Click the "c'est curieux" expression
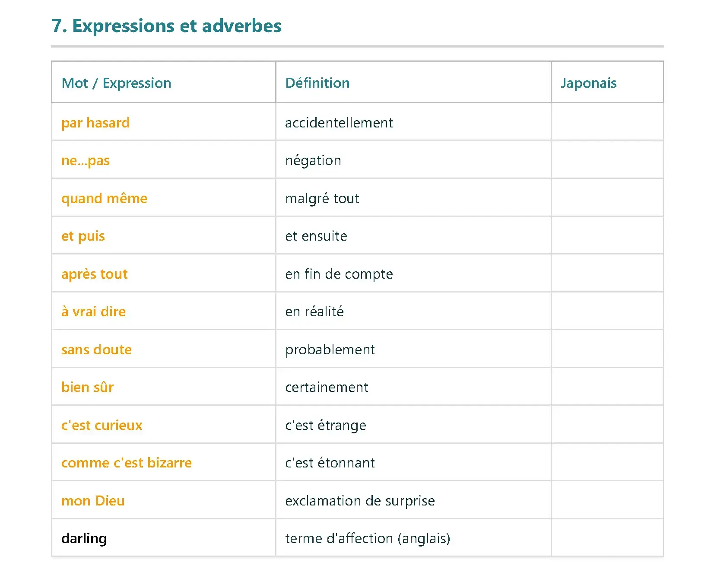Image resolution: width=714 pixels, height=588 pixels. coord(102,425)
